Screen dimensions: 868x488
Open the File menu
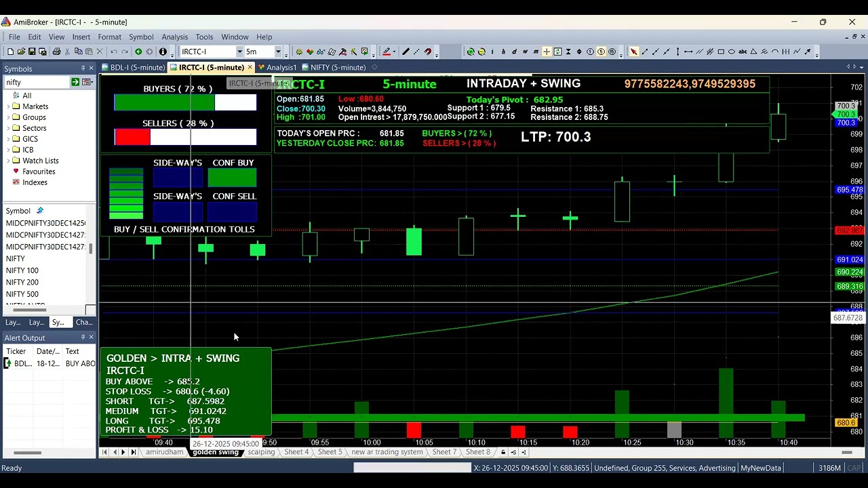(x=14, y=37)
